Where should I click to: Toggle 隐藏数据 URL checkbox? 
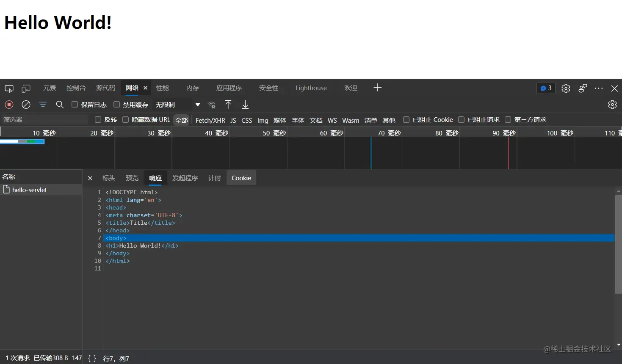pyautogui.click(x=125, y=120)
